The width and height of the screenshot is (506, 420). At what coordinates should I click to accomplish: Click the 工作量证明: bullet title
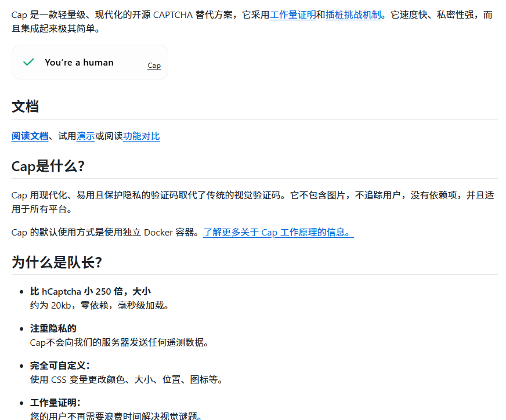tap(55, 403)
